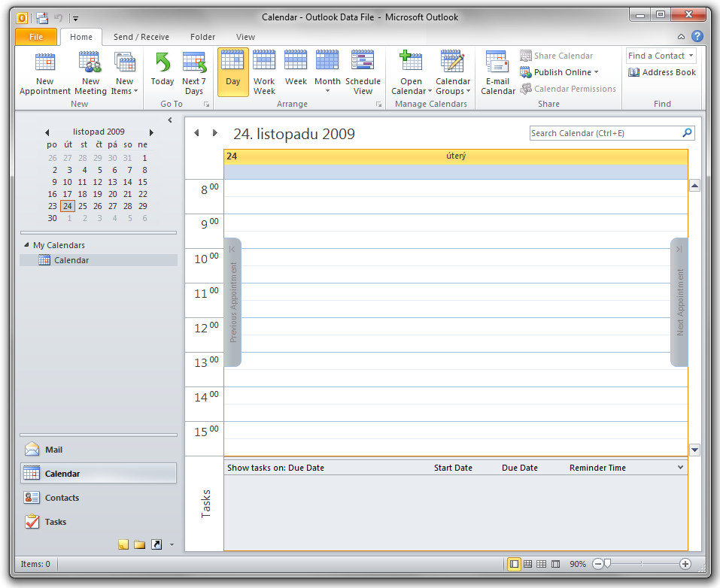Image resolution: width=720 pixels, height=588 pixels.
Task: Open the Address Book
Action: click(x=662, y=72)
